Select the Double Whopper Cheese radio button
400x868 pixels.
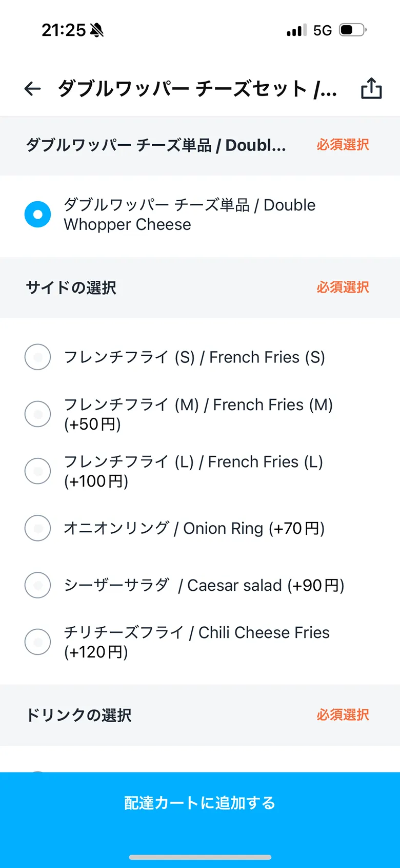coord(38,215)
